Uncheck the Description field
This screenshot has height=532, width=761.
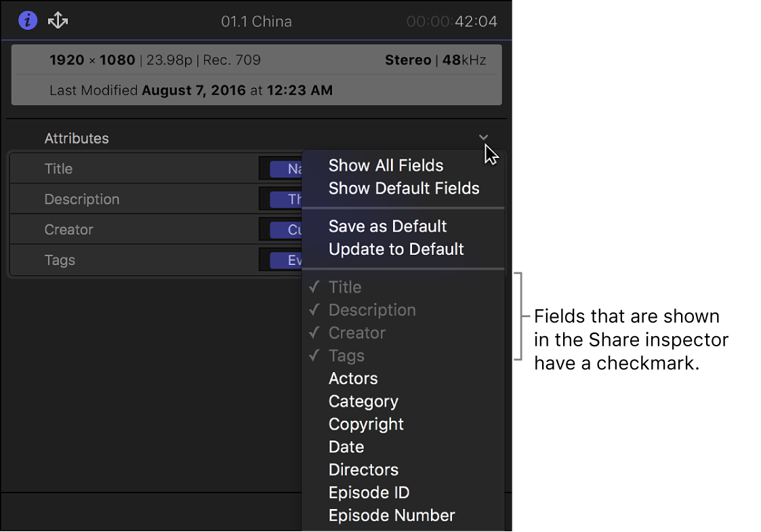pos(371,310)
